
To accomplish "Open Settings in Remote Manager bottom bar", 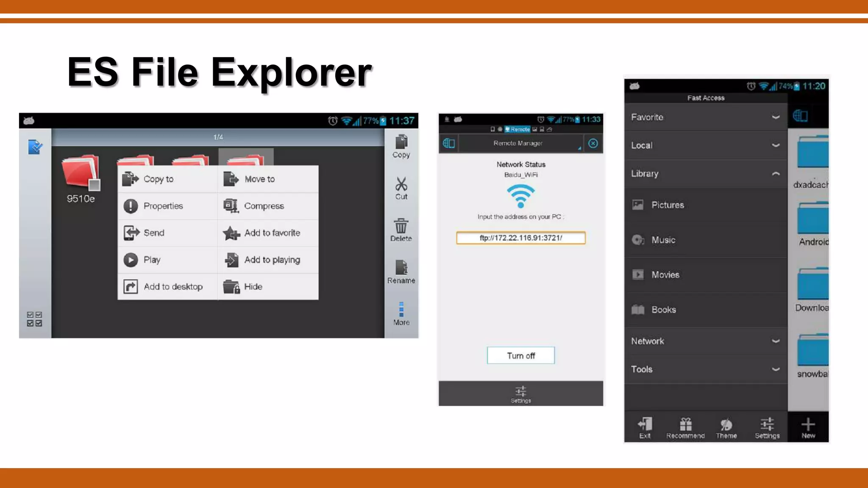I will tap(521, 394).
